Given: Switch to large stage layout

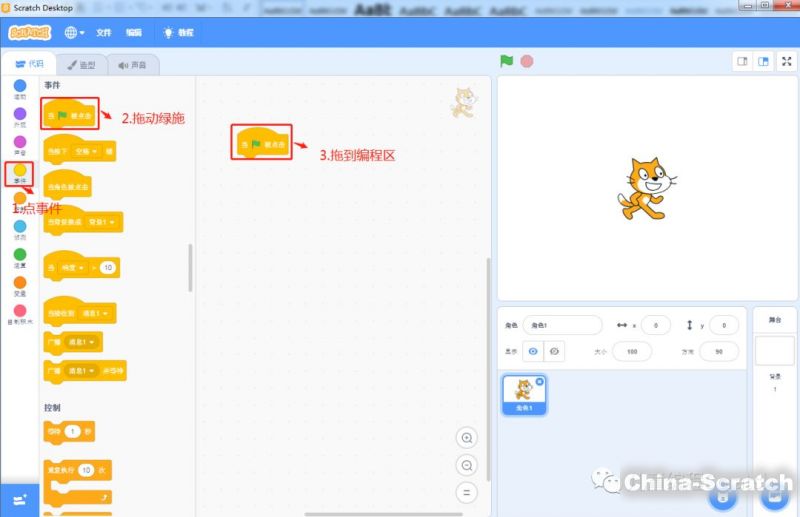Looking at the screenshot, I should [763, 62].
